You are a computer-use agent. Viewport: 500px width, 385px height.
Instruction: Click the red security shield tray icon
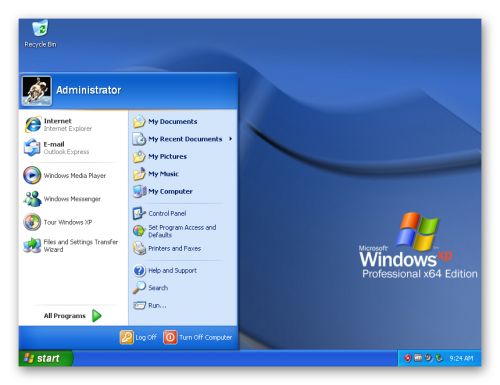(x=407, y=358)
